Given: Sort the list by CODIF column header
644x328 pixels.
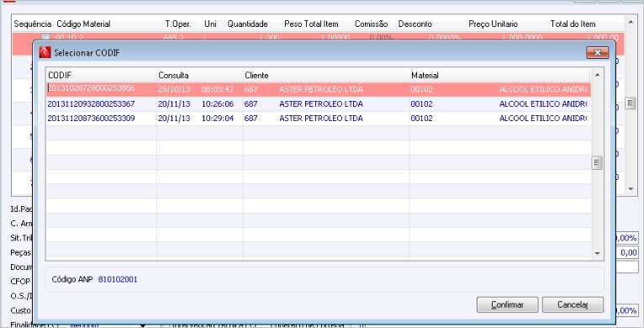Looking at the screenshot, I should tap(101, 75).
